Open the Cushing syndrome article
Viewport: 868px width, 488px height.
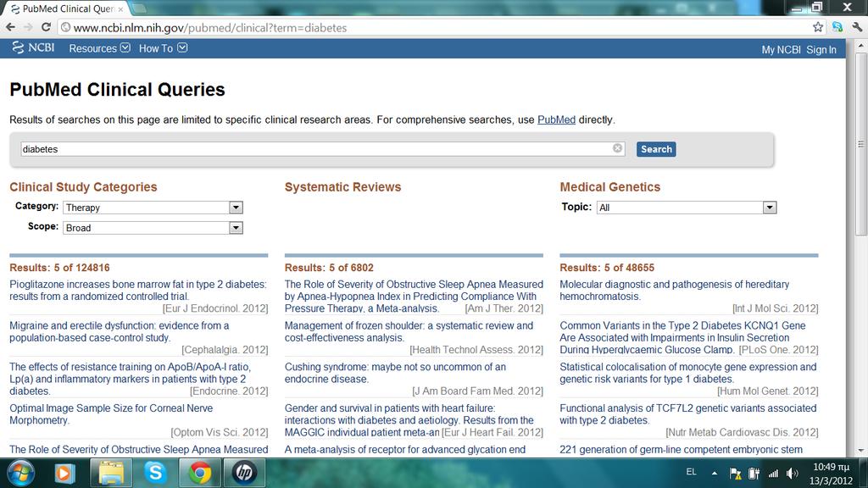(x=395, y=373)
